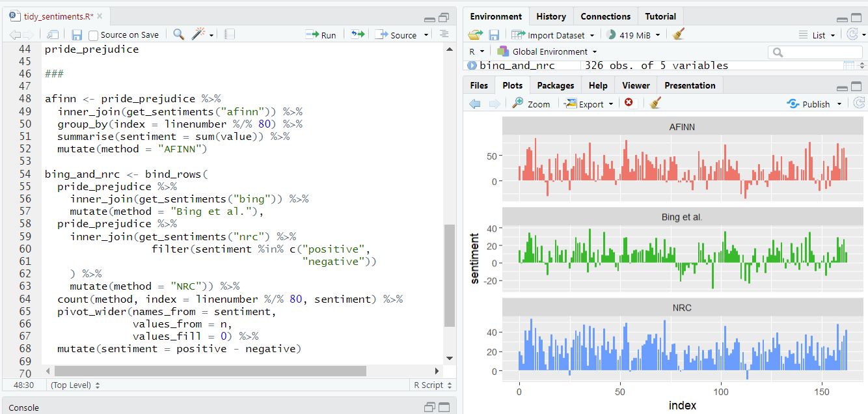Remove current plot with red X icon
The image size is (868, 414).
(629, 103)
